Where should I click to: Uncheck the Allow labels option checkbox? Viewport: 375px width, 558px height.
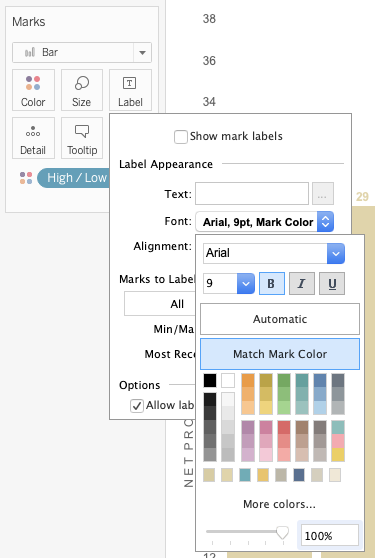[137, 406]
